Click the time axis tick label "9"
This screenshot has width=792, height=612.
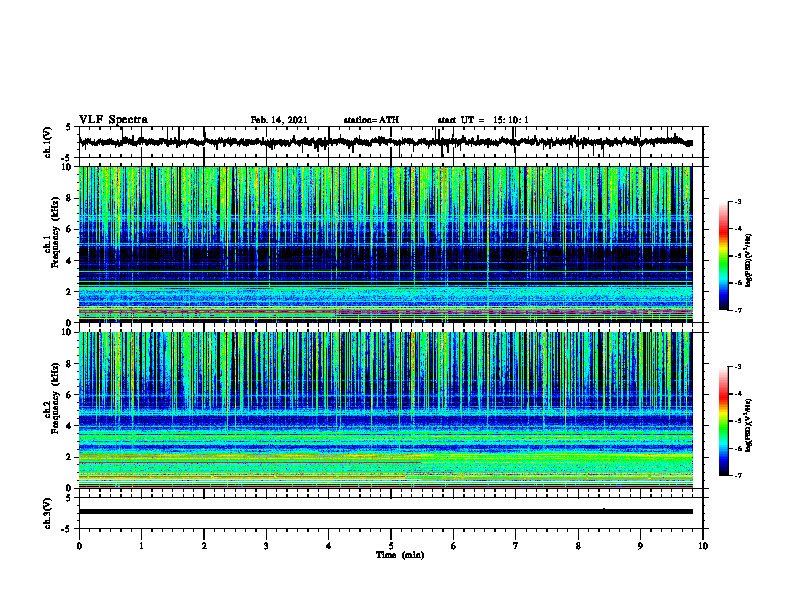640,546
